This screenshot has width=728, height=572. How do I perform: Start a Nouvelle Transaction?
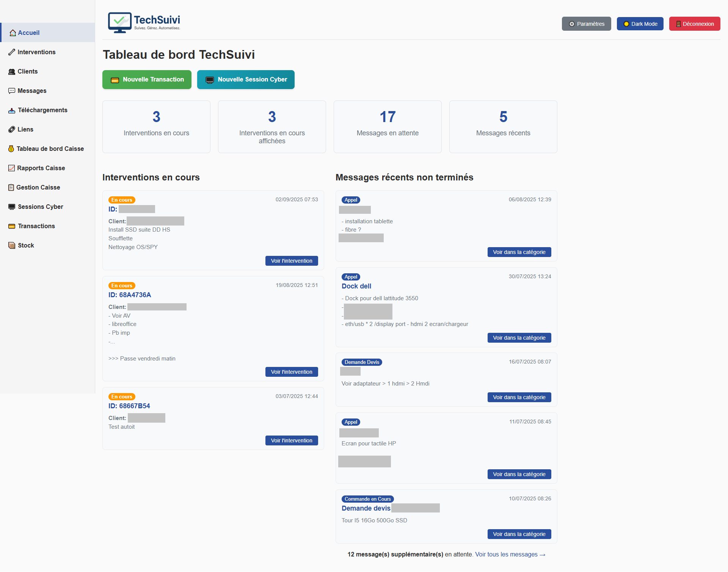(x=147, y=80)
